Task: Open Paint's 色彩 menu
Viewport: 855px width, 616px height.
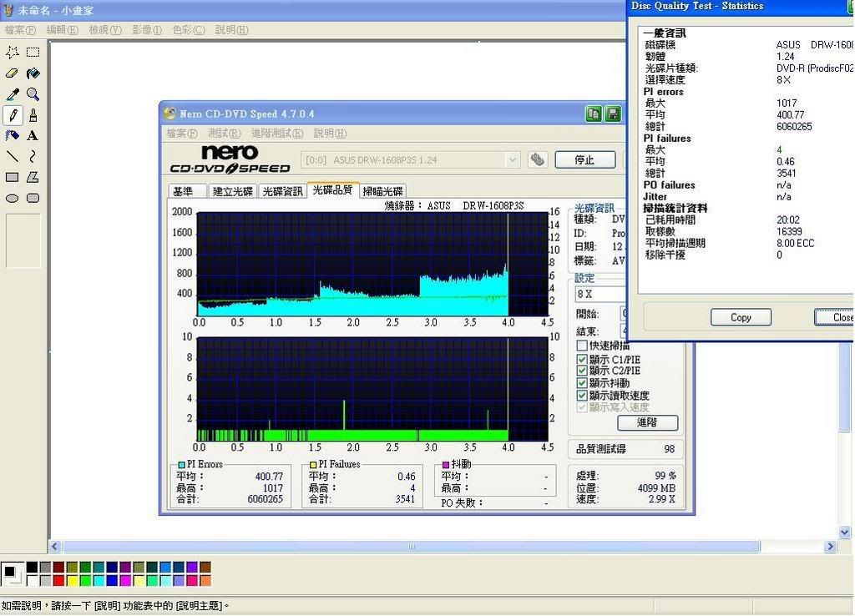Action: (188, 30)
